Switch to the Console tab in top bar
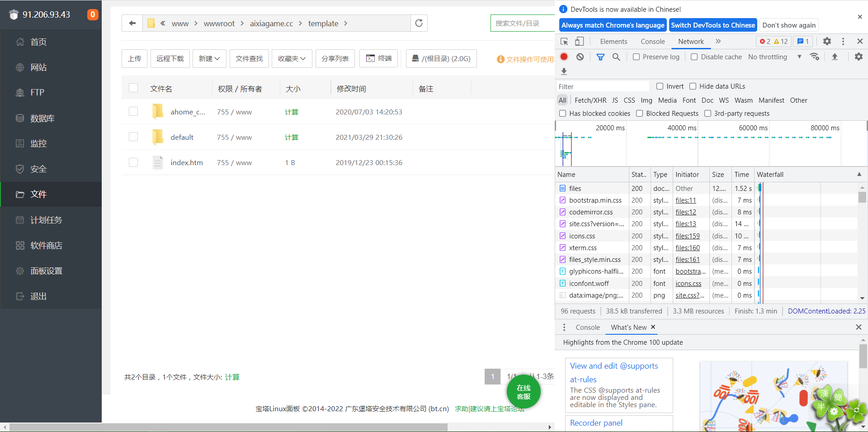Image resolution: width=868 pixels, height=432 pixels. click(x=652, y=41)
